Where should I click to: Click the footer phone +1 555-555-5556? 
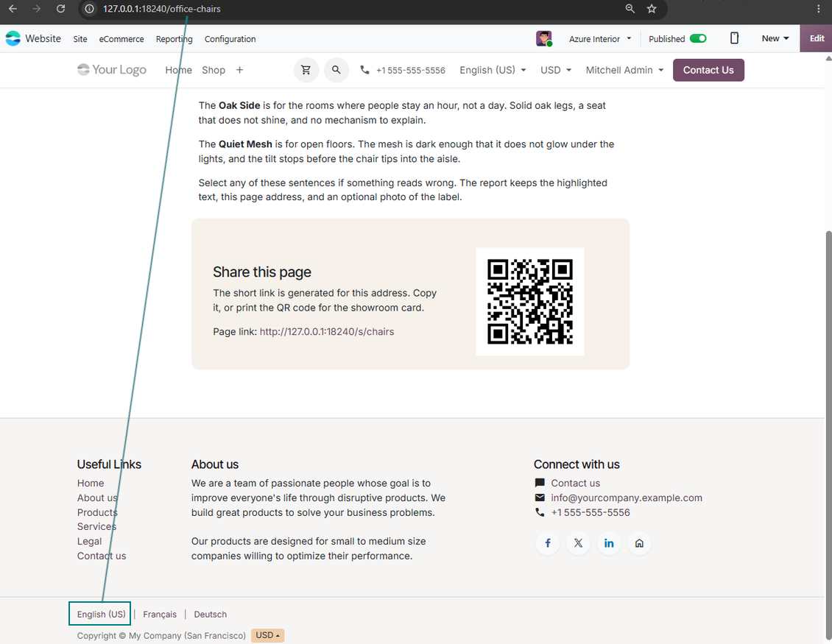[590, 512]
